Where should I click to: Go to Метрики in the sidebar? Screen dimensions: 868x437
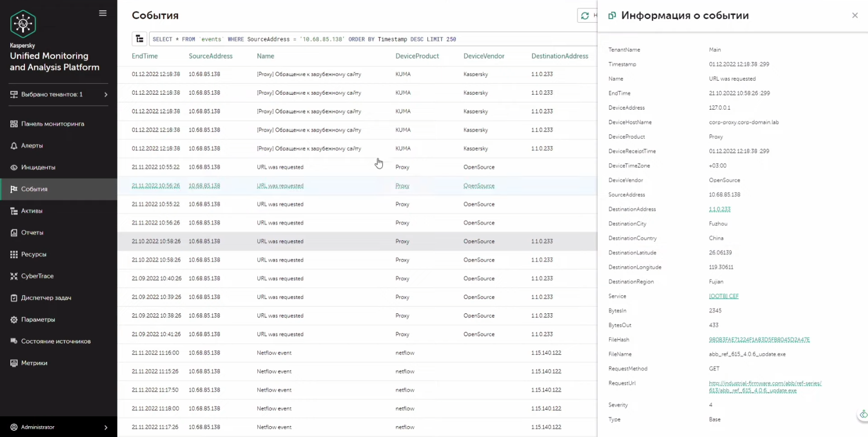(x=34, y=363)
